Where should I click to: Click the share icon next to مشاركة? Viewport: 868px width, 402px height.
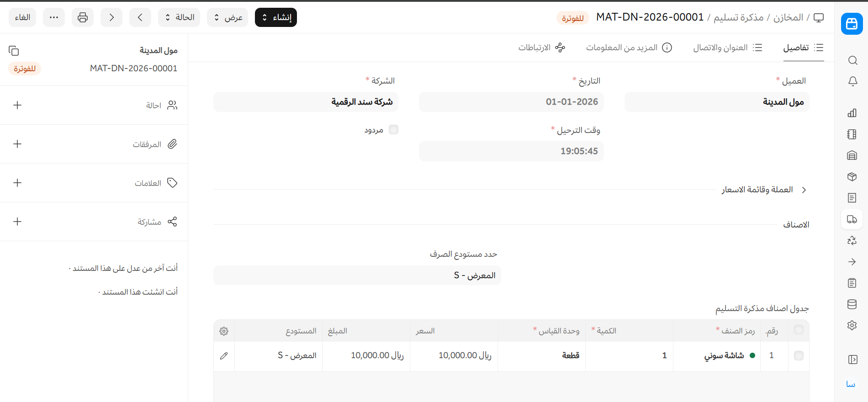point(172,222)
